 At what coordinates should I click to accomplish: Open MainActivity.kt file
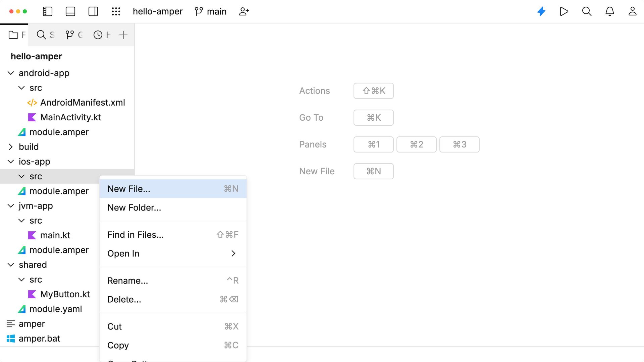pos(70,117)
